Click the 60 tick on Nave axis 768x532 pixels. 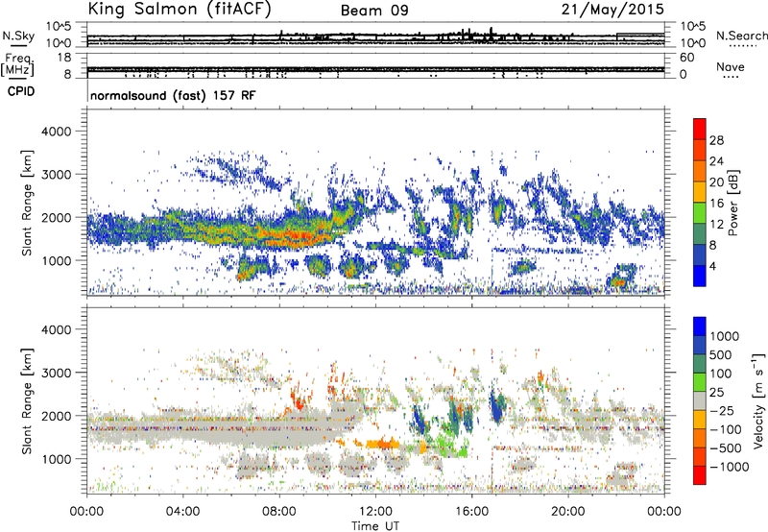click(x=687, y=58)
